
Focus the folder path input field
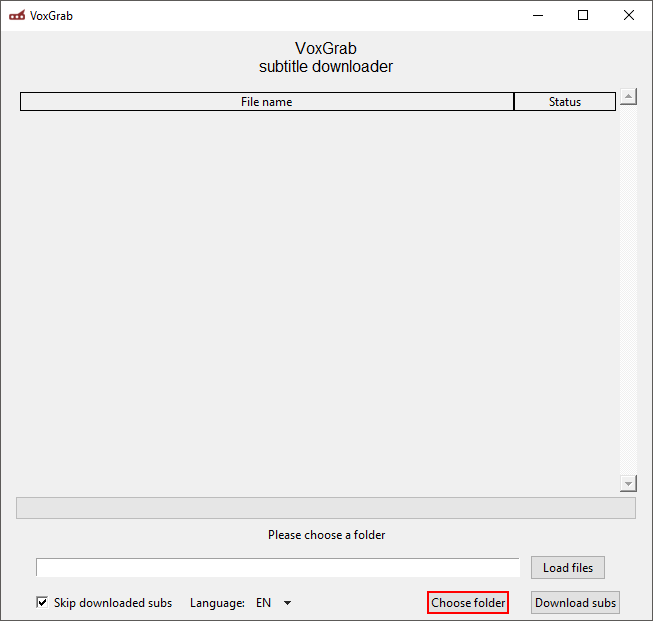pos(278,568)
